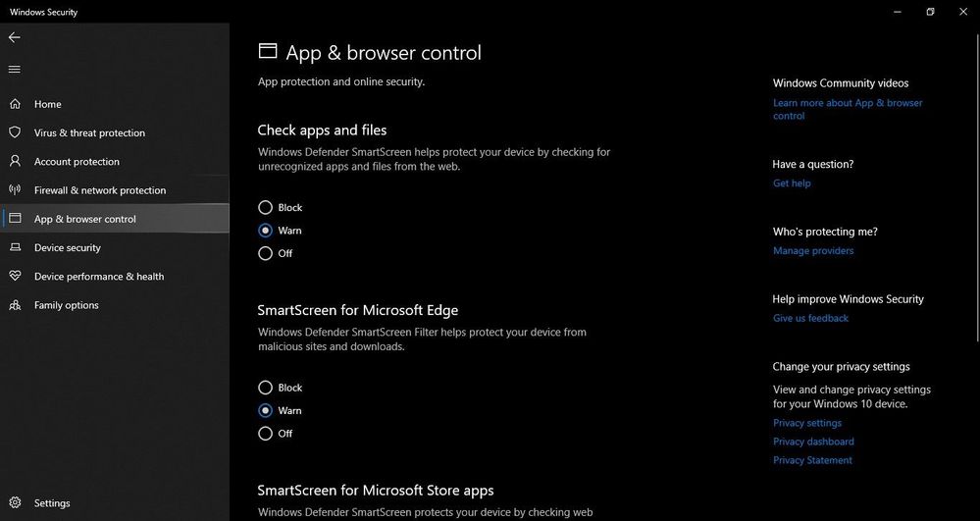
Task: Click the Account protection person icon
Action: tap(15, 161)
